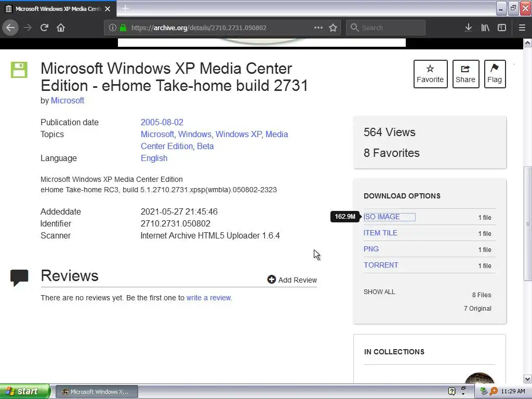The image size is (532, 399).
Task: Click the 11:29 AM taskbar clock
Action: [x=513, y=392]
